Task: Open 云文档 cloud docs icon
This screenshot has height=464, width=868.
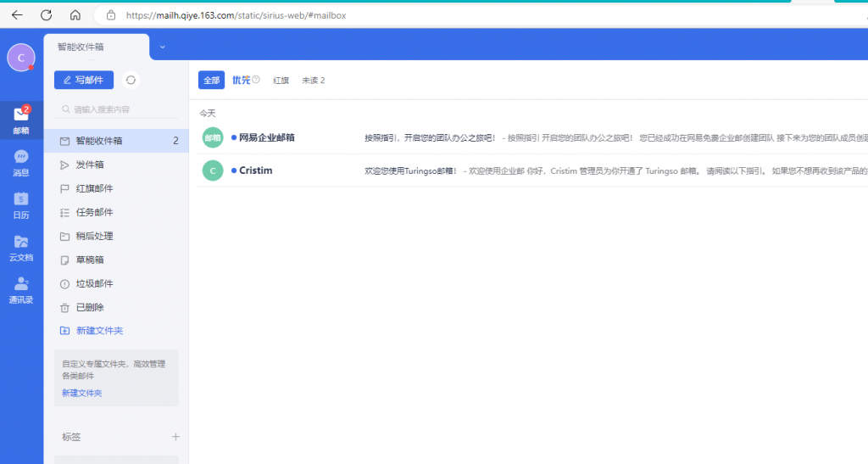Action: coord(21,248)
